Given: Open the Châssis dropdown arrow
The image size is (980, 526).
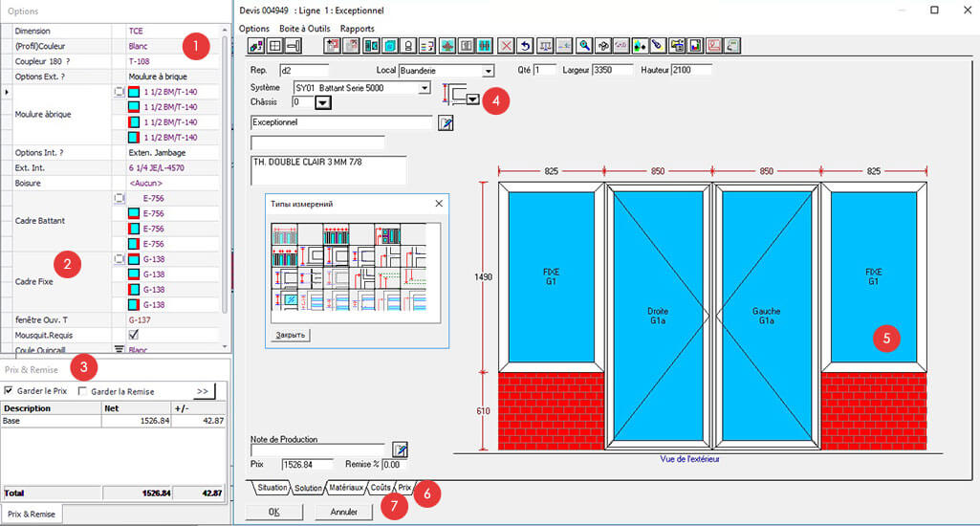Looking at the screenshot, I should [322, 102].
